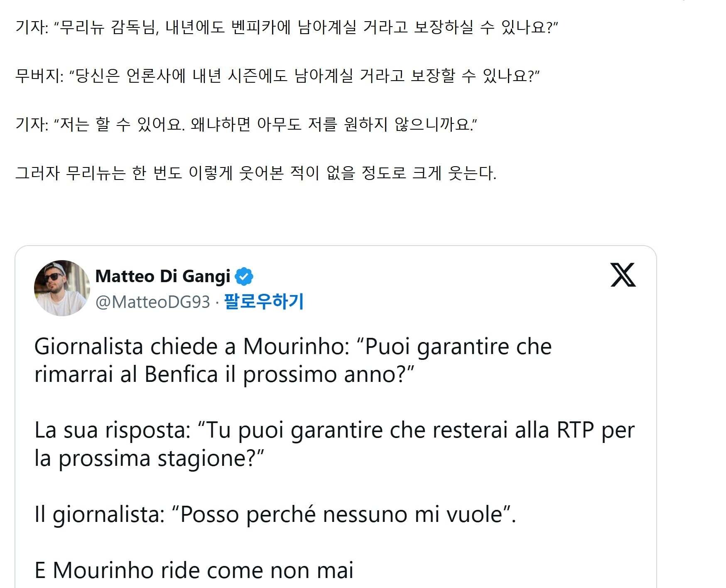Click the first Korean line starting '기자: 무리뉴 감독님'
This screenshot has width=726, height=588.
pos(287,27)
